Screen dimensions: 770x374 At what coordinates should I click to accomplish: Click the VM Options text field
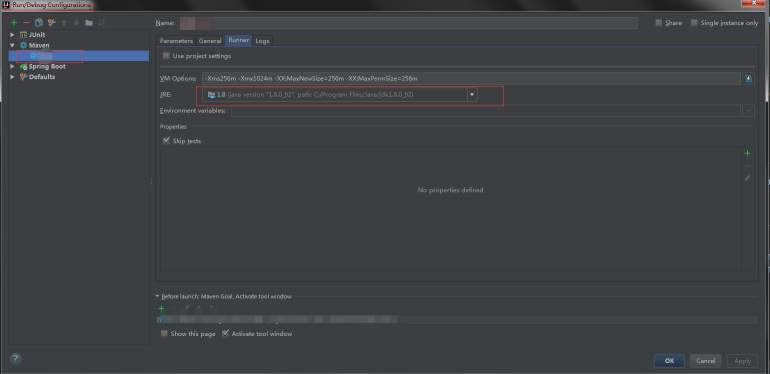[x=471, y=79]
